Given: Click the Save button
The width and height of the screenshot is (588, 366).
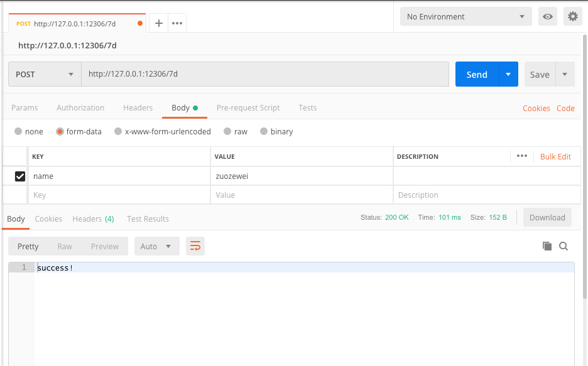Looking at the screenshot, I should [540, 74].
